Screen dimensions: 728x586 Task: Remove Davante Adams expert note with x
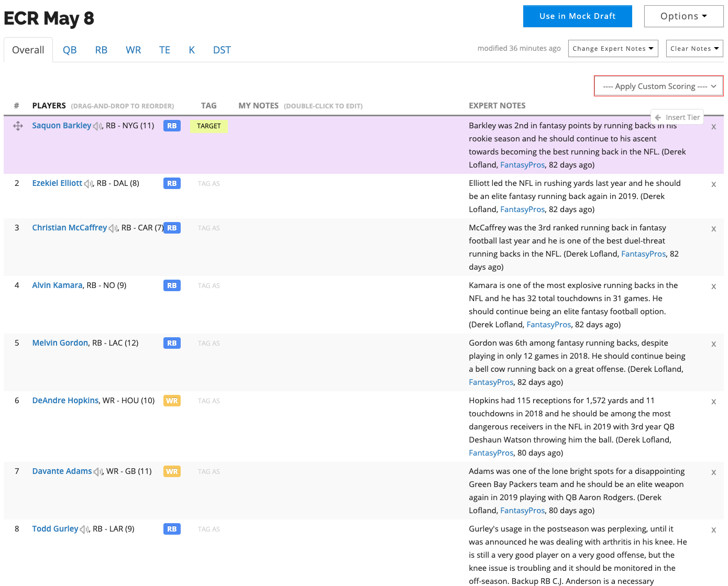click(x=713, y=472)
